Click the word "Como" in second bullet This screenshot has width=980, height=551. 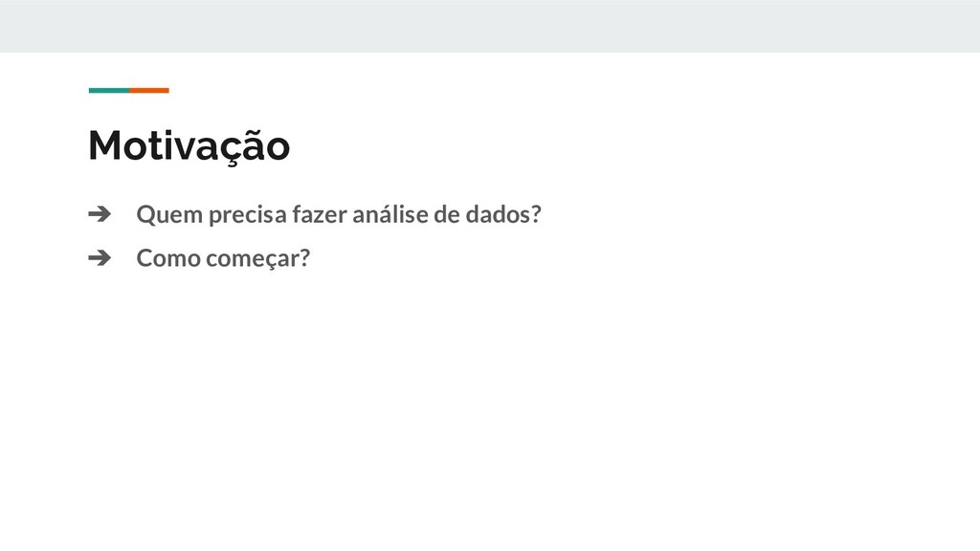[x=168, y=258]
